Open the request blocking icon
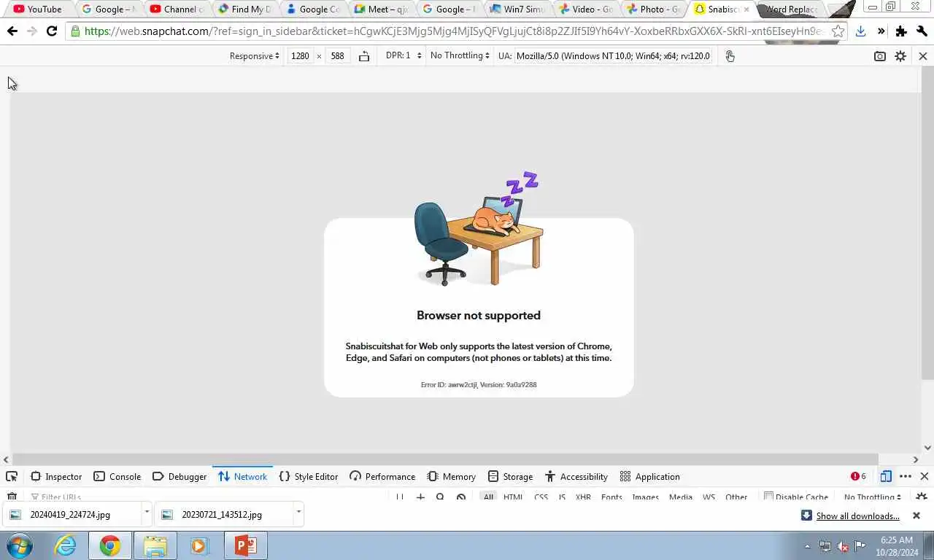 click(x=461, y=497)
